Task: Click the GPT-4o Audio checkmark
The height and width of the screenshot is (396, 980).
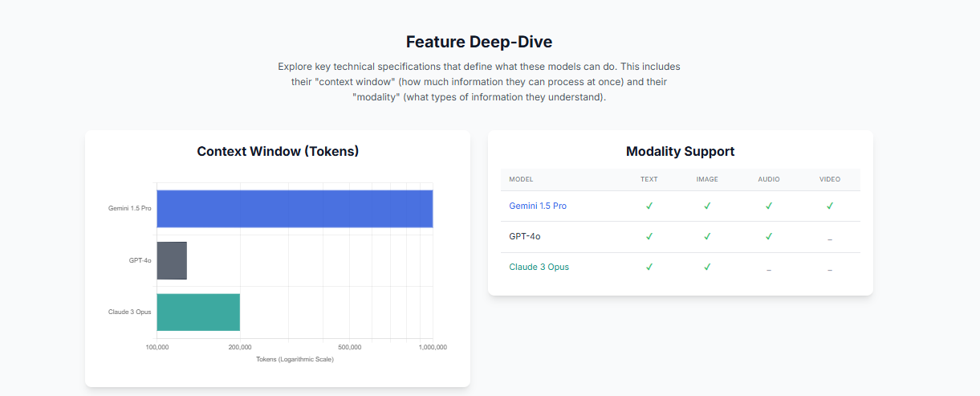Action: pyautogui.click(x=769, y=237)
